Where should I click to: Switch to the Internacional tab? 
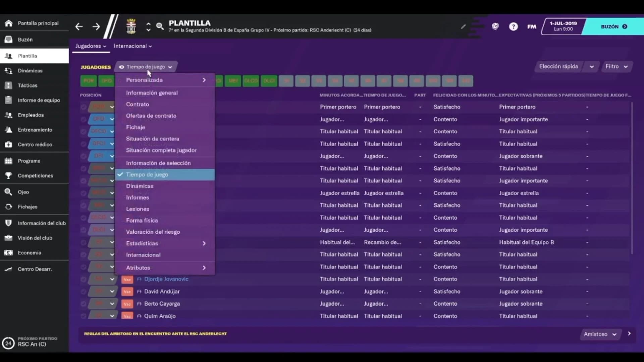[131, 46]
